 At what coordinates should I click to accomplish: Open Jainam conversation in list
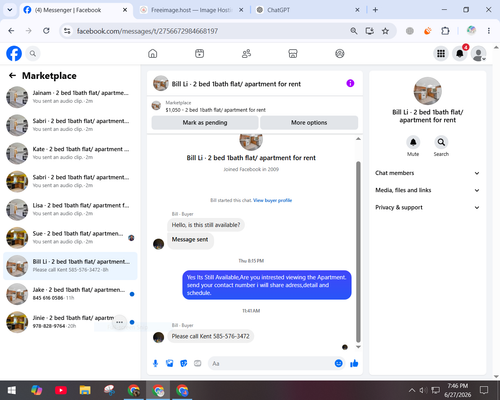70,97
